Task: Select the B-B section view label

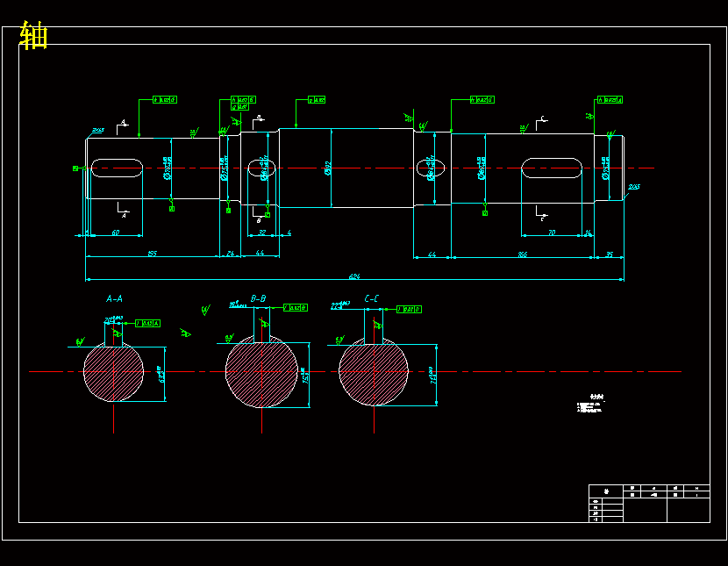Action: [258, 298]
